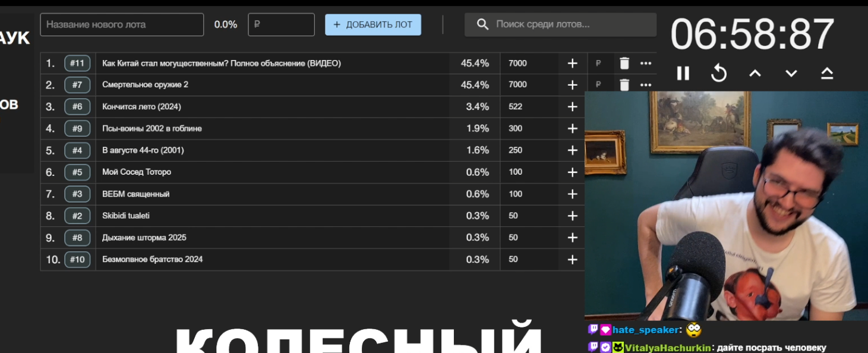This screenshot has height=353, width=868.
Task: Click the magnifier search icon
Action: [x=483, y=24]
